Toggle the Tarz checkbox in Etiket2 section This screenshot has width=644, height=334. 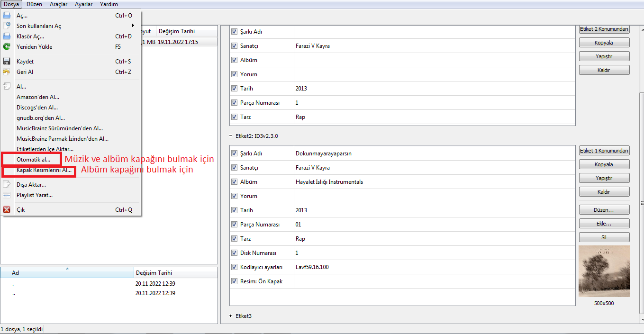pyautogui.click(x=234, y=239)
